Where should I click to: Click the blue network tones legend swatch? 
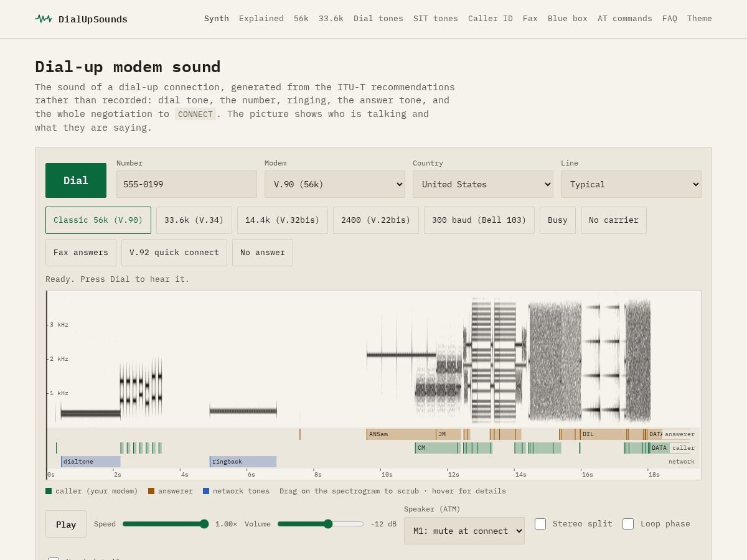tap(206, 491)
